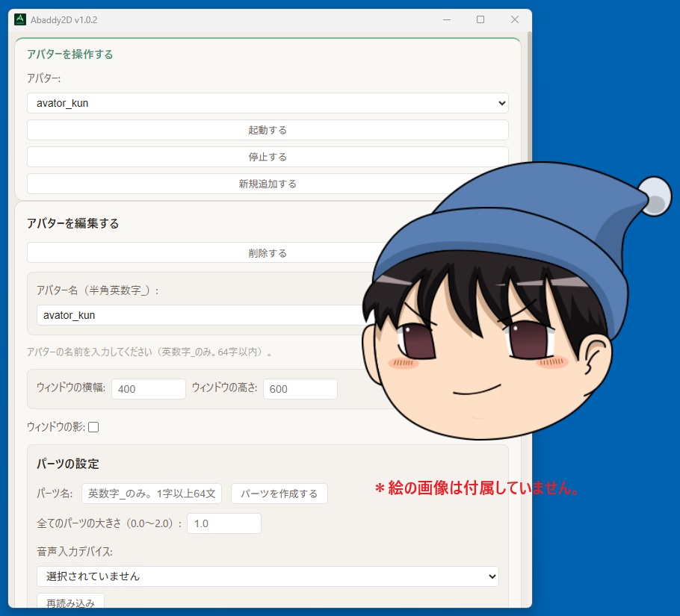Click the 停止する button
The image size is (680, 616).
click(x=268, y=157)
